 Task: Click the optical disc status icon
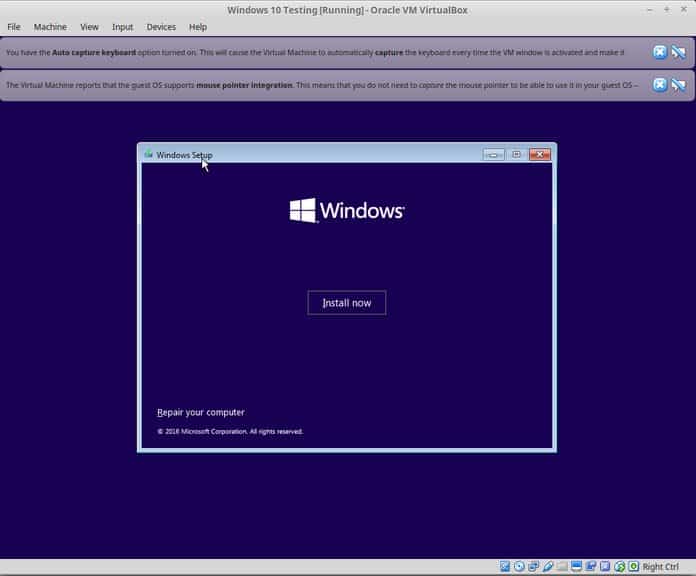click(x=519, y=566)
